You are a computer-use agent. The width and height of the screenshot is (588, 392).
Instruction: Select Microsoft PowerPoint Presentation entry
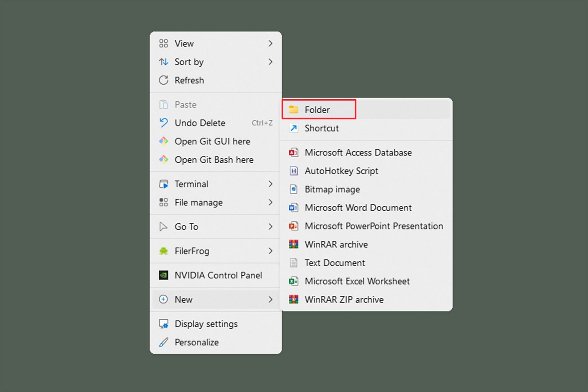click(x=374, y=226)
